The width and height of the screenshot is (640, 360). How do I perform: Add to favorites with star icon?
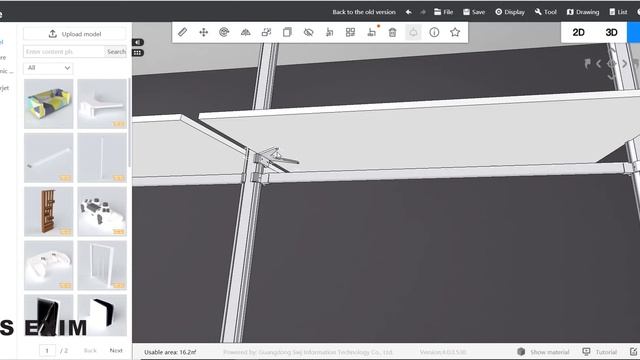[455, 32]
